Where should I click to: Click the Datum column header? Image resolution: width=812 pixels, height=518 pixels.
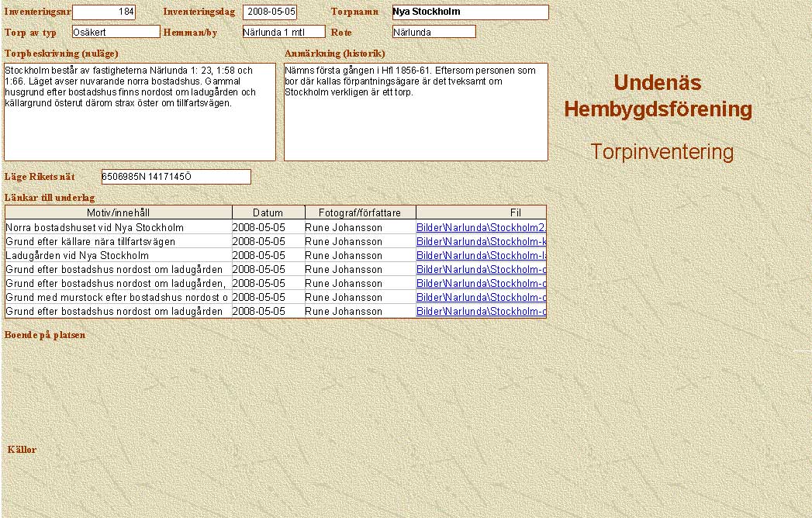click(x=268, y=212)
